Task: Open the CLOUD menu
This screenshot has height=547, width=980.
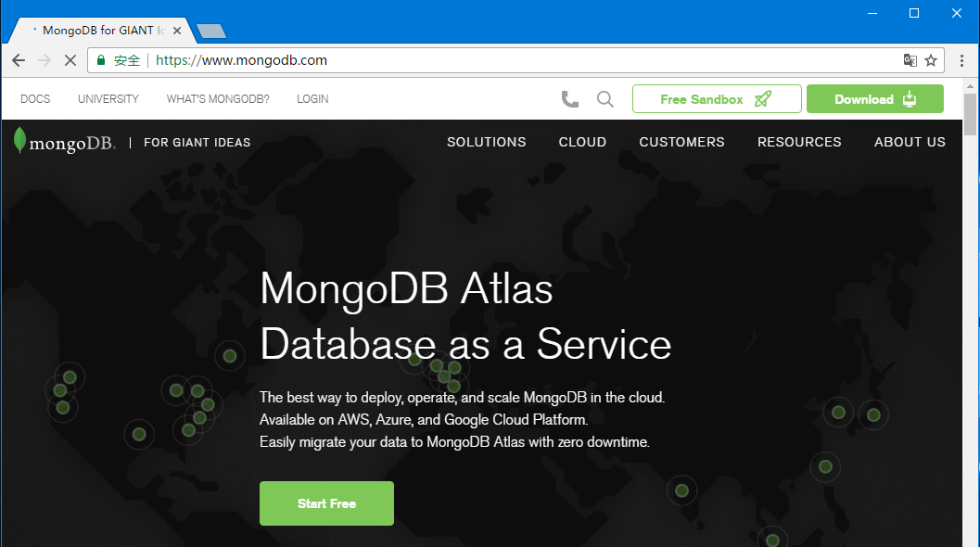Action: [582, 142]
